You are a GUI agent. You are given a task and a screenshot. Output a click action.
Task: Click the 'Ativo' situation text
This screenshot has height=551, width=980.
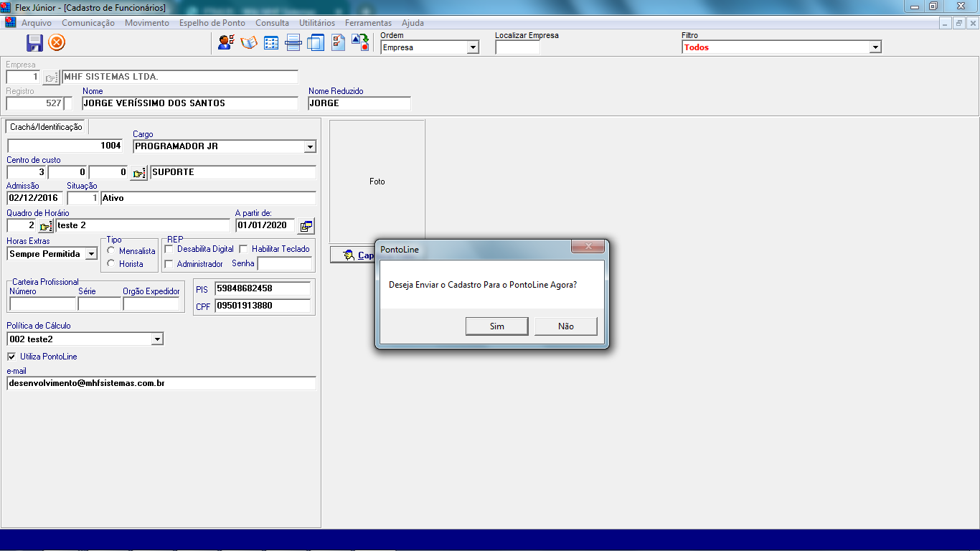click(x=208, y=198)
